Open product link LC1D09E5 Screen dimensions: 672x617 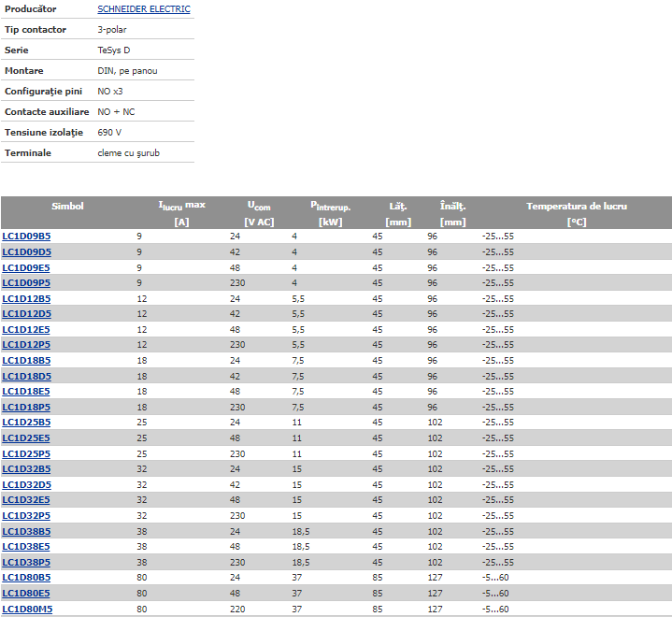point(26,268)
